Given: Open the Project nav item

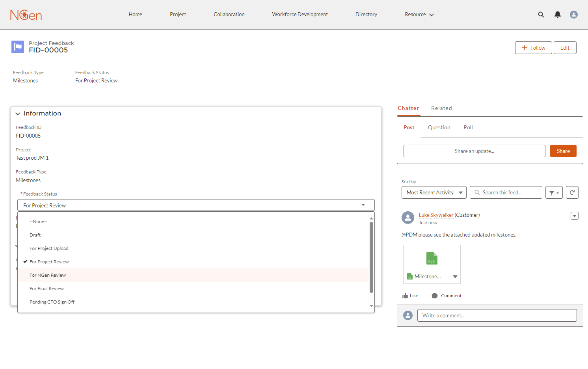Looking at the screenshot, I should [x=178, y=15].
